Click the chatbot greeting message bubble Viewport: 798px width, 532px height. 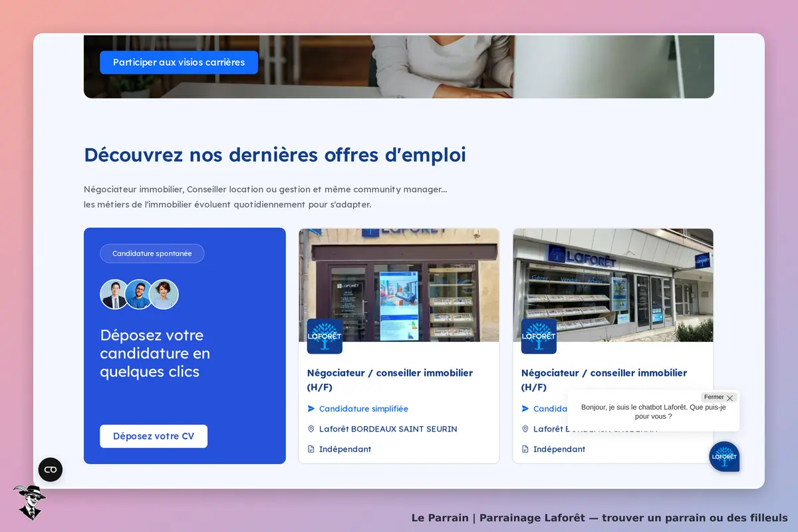tap(653, 412)
